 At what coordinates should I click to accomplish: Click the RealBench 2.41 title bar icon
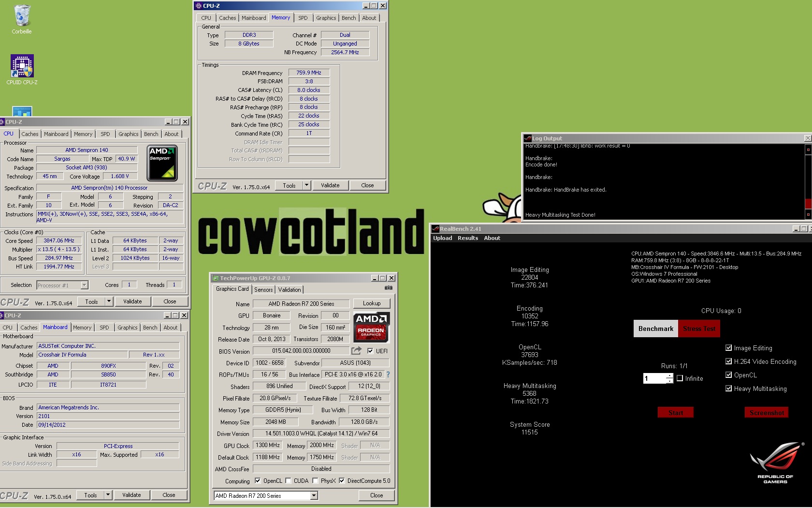point(435,229)
